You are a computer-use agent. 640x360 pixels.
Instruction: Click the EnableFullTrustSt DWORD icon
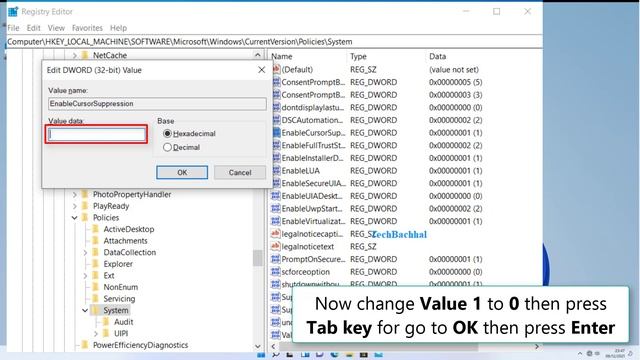click(276, 145)
